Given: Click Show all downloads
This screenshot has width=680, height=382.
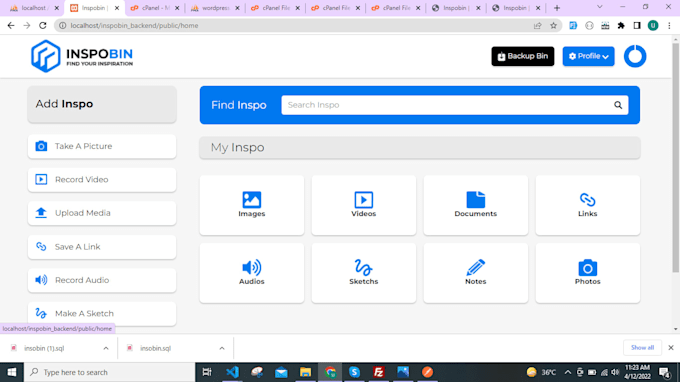Looking at the screenshot, I should tap(642, 348).
